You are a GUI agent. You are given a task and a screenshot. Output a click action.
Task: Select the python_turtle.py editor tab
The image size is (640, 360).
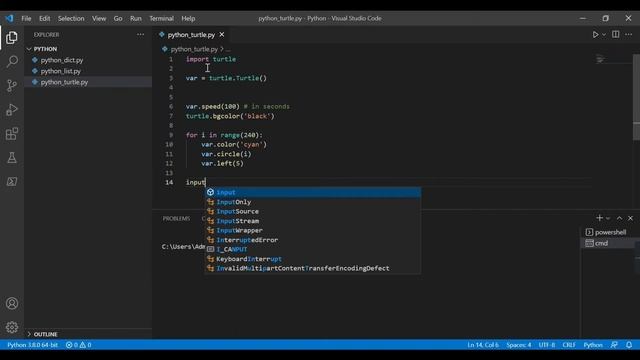coord(191,35)
